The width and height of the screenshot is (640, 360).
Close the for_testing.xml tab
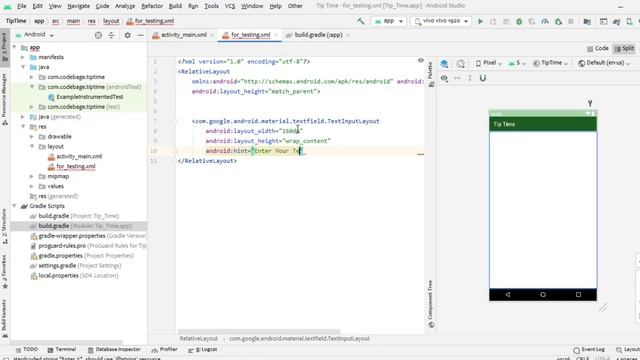click(276, 36)
